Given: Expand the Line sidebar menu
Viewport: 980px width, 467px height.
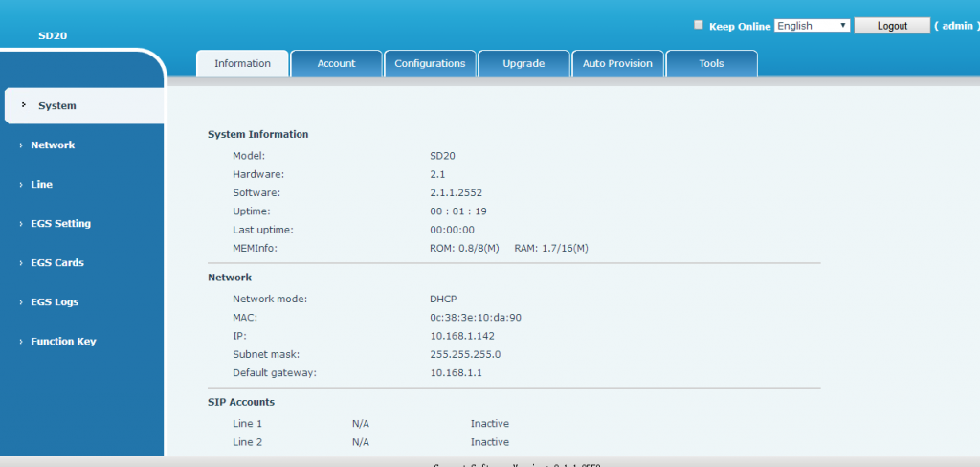Looking at the screenshot, I should [x=41, y=185].
